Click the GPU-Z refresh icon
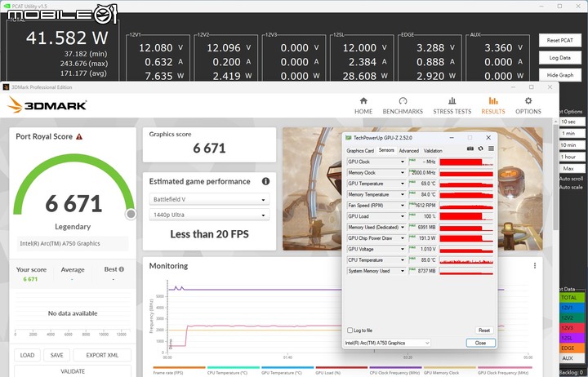The width and height of the screenshot is (588, 377). (480, 149)
